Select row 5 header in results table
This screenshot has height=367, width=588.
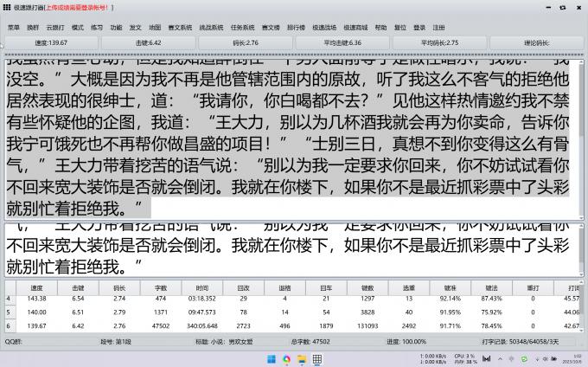click(10, 312)
